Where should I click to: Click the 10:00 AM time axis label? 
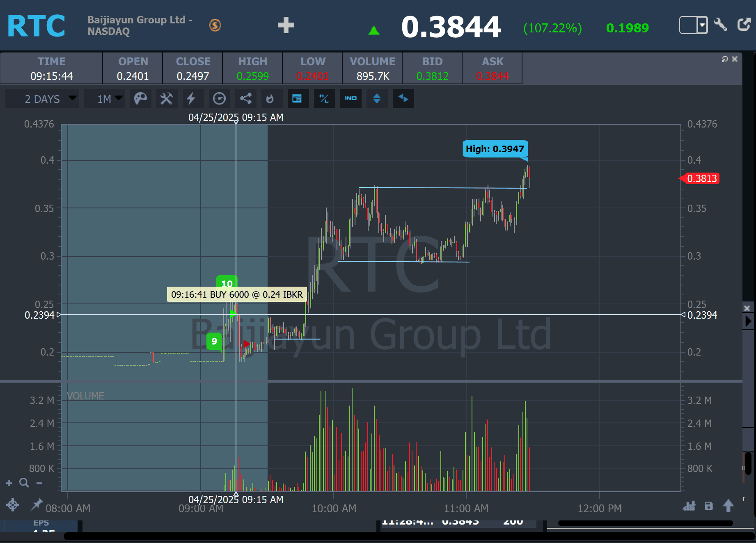click(x=334, y=509)
